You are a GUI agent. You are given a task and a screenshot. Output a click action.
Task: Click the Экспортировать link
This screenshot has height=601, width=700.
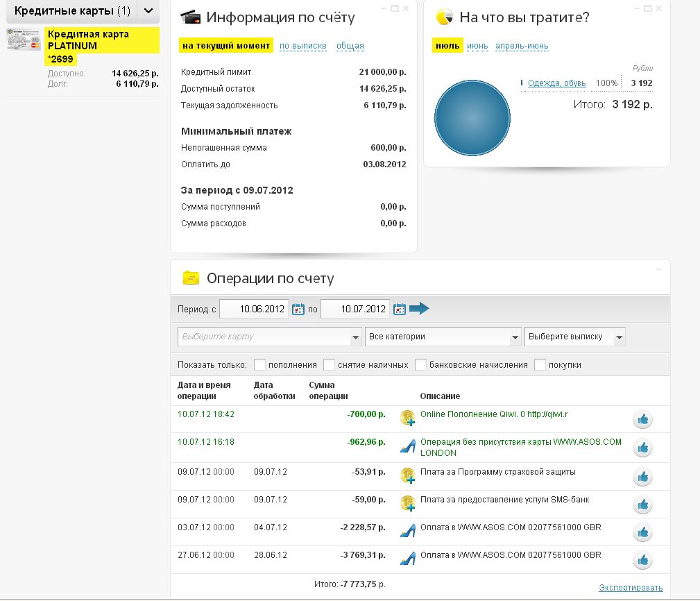point(631,588)
